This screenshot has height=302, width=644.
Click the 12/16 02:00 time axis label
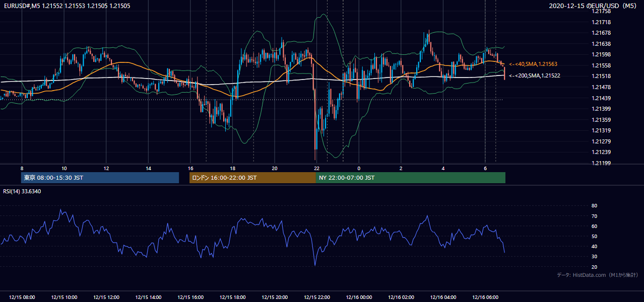401,297
